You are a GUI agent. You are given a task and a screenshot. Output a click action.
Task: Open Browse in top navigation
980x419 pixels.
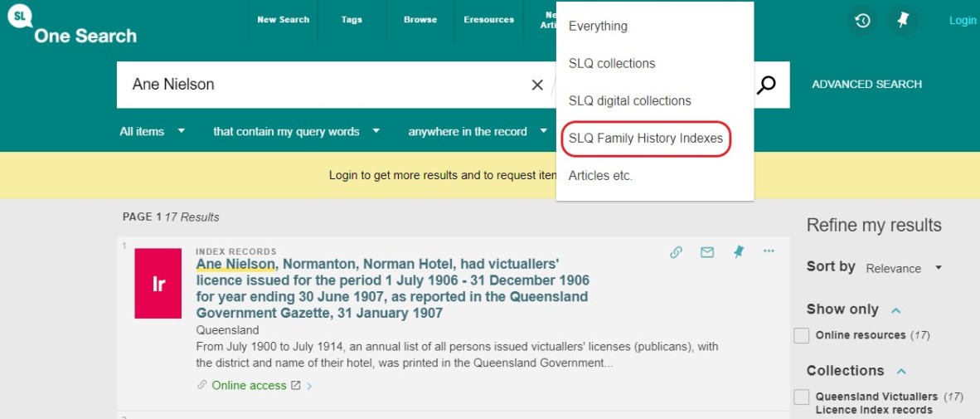[x=420, y=19]
